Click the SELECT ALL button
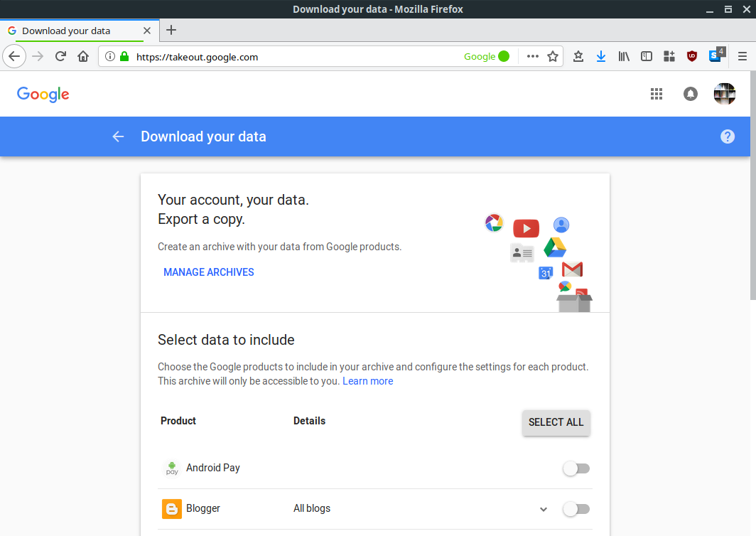 pos(556,422)
